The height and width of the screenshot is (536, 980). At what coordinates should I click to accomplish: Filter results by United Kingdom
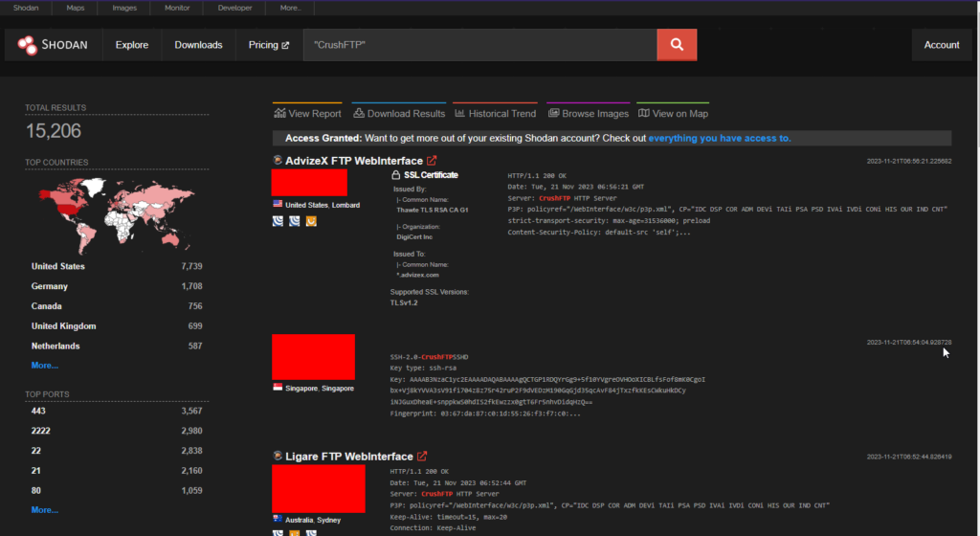pyautogui.click(x=64, y=326)
